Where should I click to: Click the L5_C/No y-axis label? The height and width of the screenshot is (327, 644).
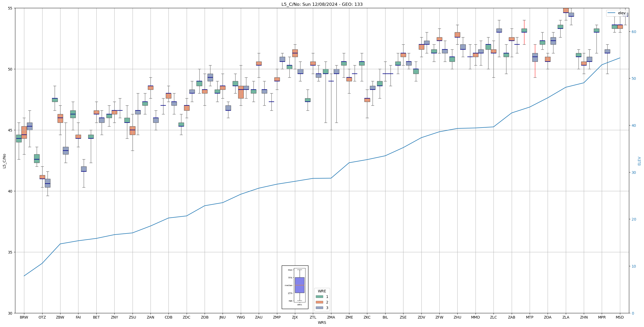4,161
